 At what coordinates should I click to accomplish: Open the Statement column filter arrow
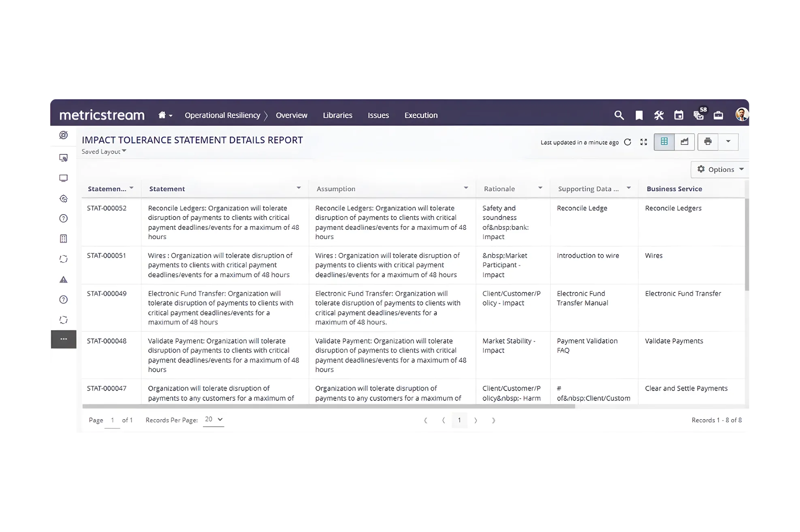coord(299,188)
